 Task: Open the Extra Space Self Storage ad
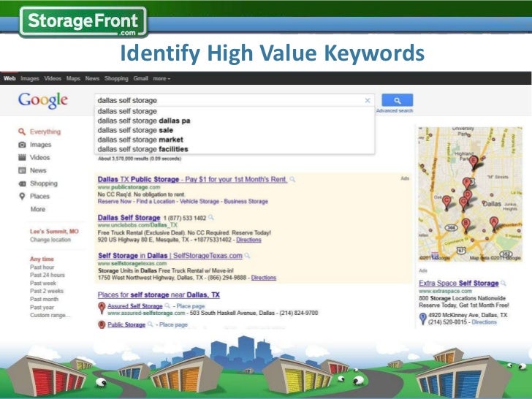point(459,283)
